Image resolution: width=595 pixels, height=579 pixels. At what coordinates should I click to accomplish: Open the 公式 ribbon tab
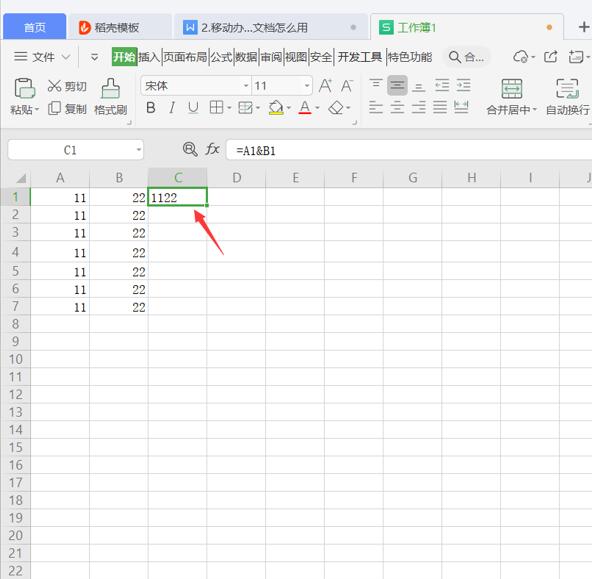click(221, 57)
